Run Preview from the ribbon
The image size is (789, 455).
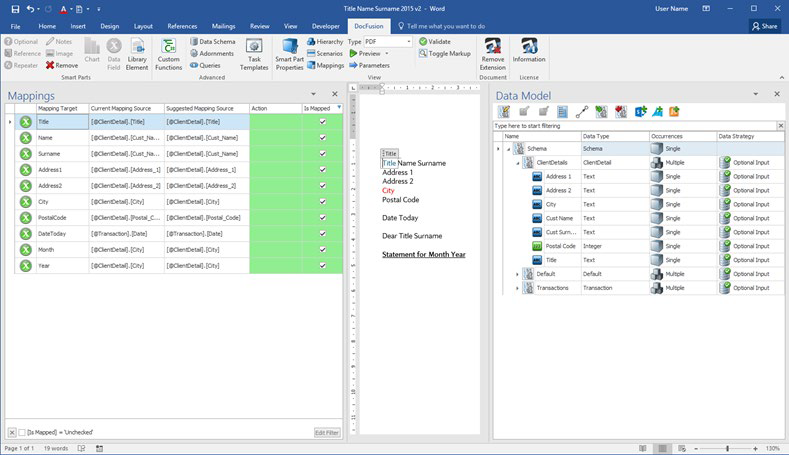(x=365, y=53)
